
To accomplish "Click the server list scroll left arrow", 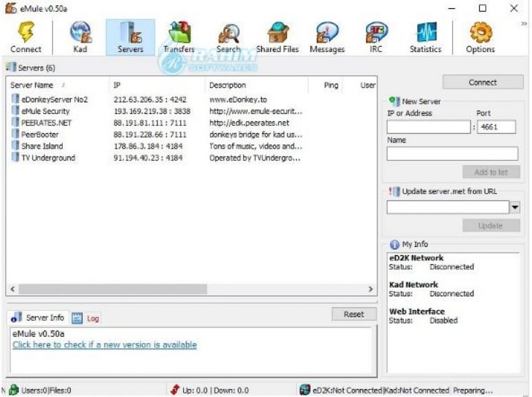I will click(x=13, y=289).
